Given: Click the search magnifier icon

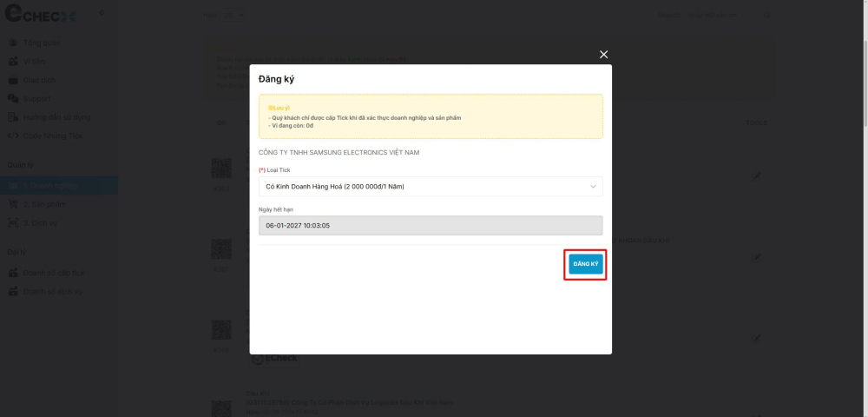Looking at the screenshot, I should click(x=766, y=15).
